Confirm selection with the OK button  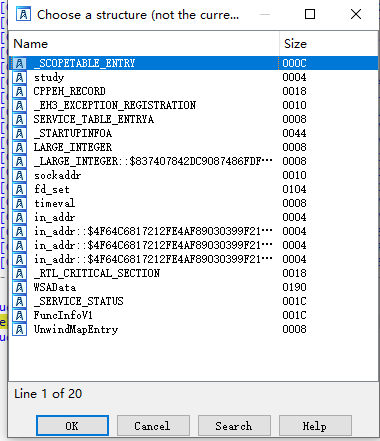point(72,426)
